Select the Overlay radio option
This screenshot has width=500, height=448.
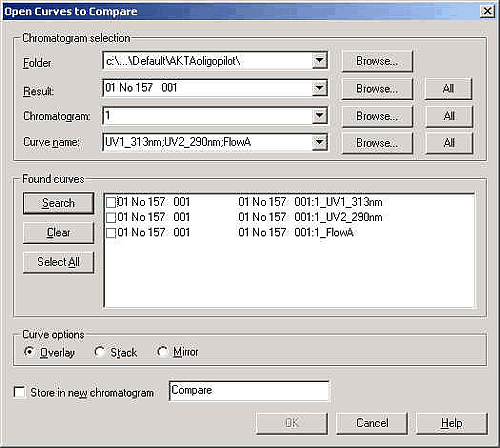[x=29, y=352]
